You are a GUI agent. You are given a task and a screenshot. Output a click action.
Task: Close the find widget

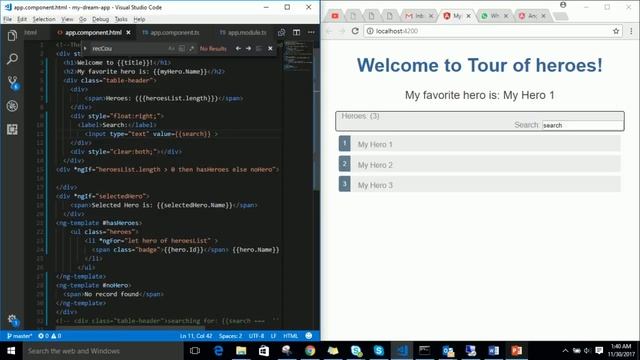tap(270, 48)
